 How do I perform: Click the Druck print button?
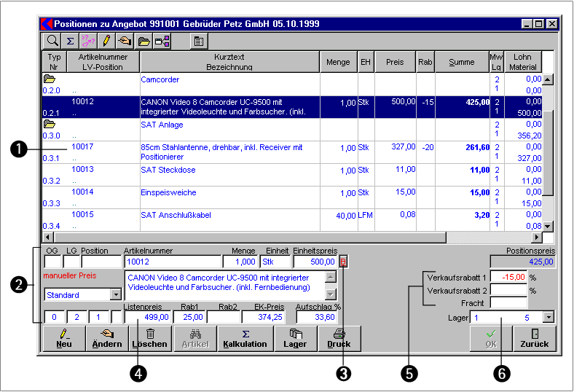point(339,339)
